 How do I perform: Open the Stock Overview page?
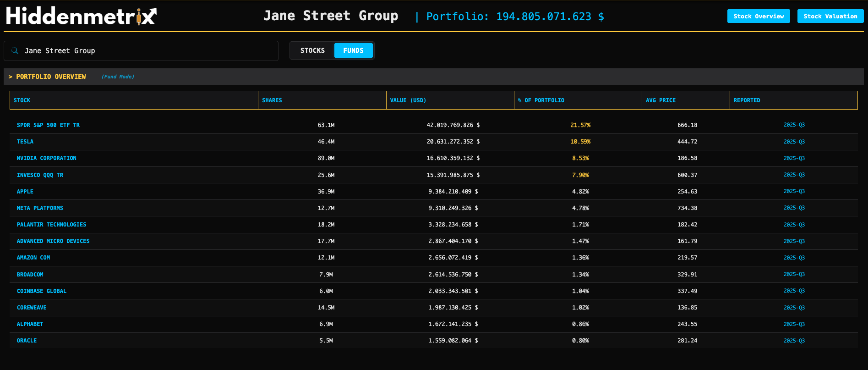758,16
